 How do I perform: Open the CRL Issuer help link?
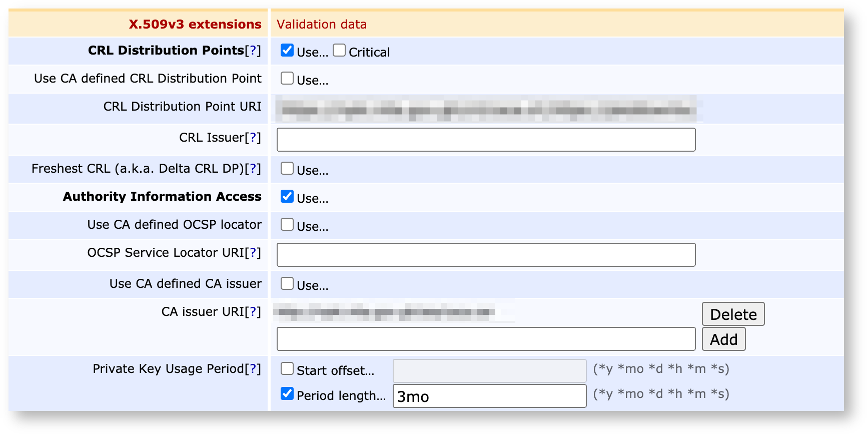(253, 138)
